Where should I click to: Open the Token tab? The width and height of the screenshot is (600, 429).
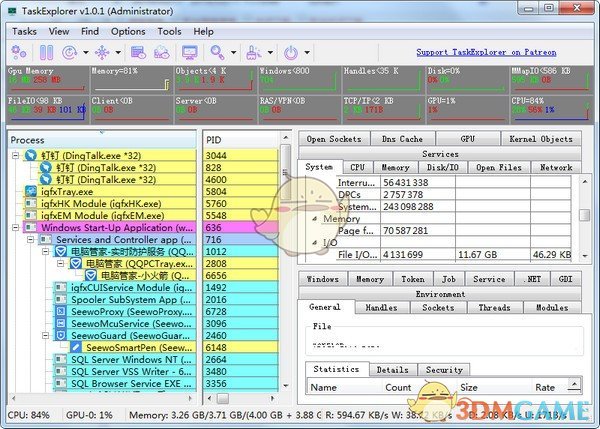coord(413,279)
